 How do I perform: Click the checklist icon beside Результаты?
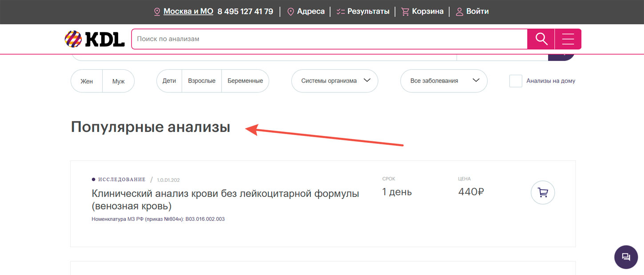pyautogui.click(x=341, y=12)
